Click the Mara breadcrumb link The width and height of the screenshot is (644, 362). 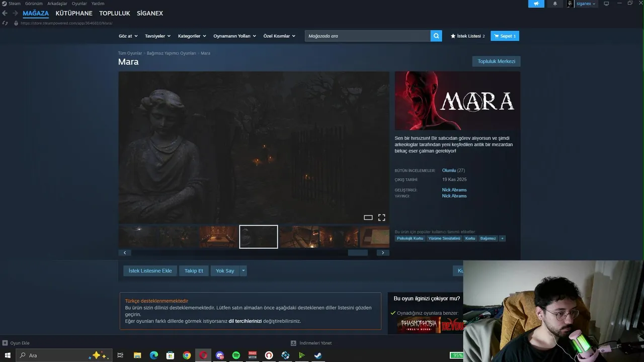pyautogui.click(x=205, y=53)
